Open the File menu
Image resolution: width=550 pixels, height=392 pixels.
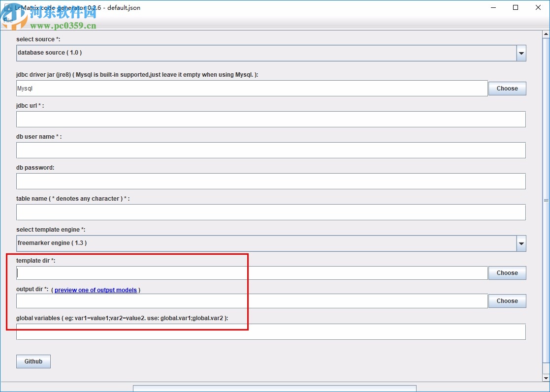(8, 20)
